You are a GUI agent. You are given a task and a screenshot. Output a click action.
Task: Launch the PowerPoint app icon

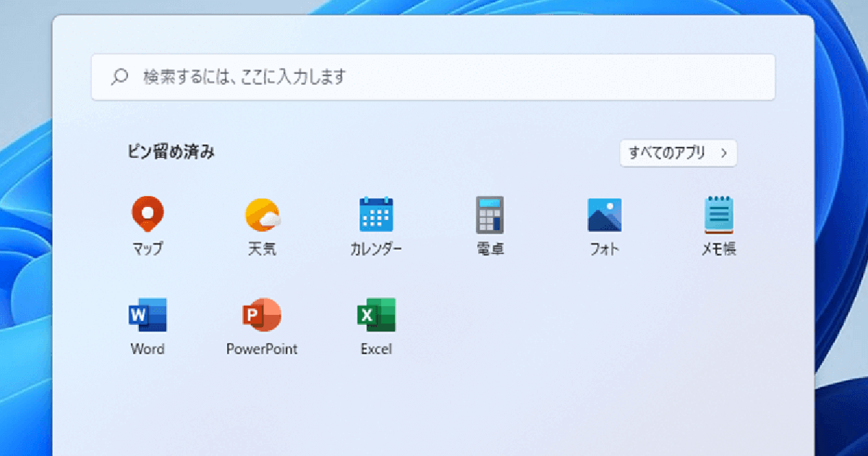tap(261, 315)
